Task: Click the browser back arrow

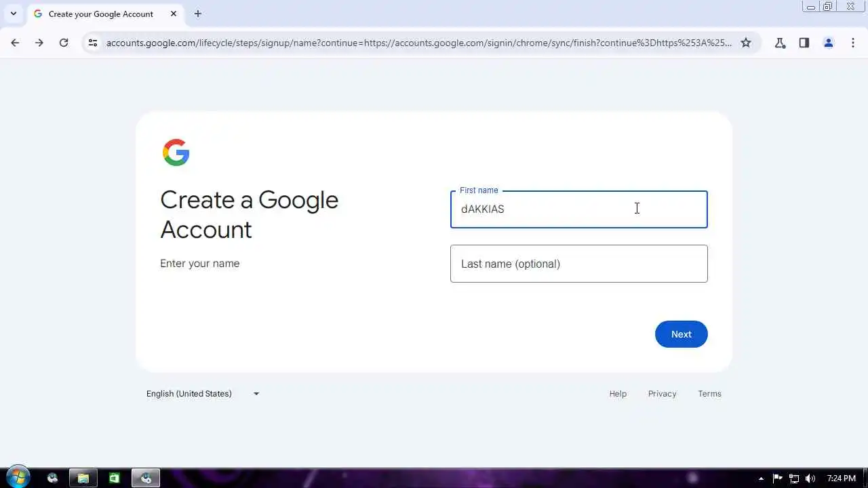Action: click(x=15, y=43)
